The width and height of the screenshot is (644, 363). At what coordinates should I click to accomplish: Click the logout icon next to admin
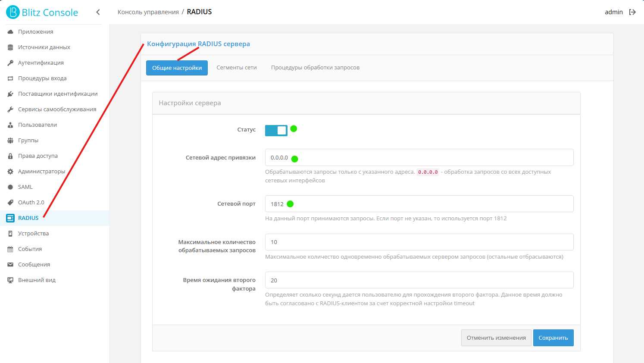click(632, 12)
